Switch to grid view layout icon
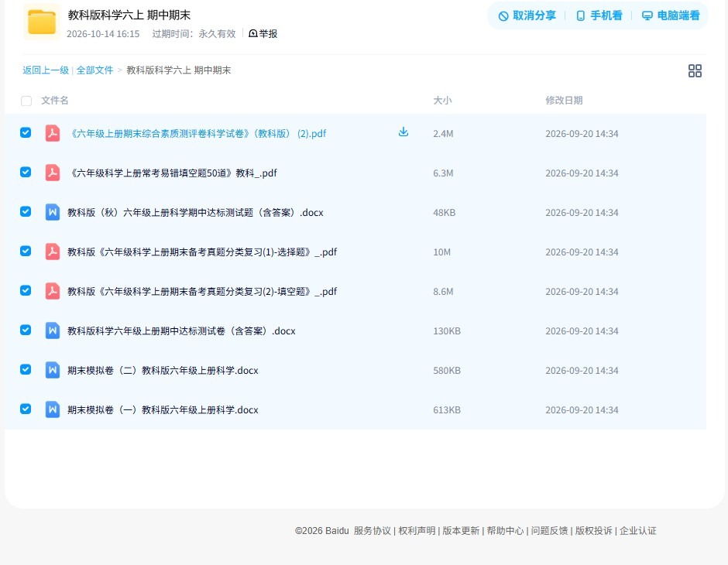This screenshot has height=565, width=728. coord(695,71)
